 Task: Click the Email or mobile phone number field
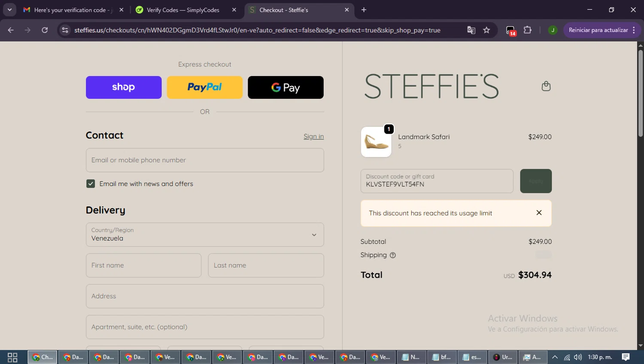coord(205,160)
